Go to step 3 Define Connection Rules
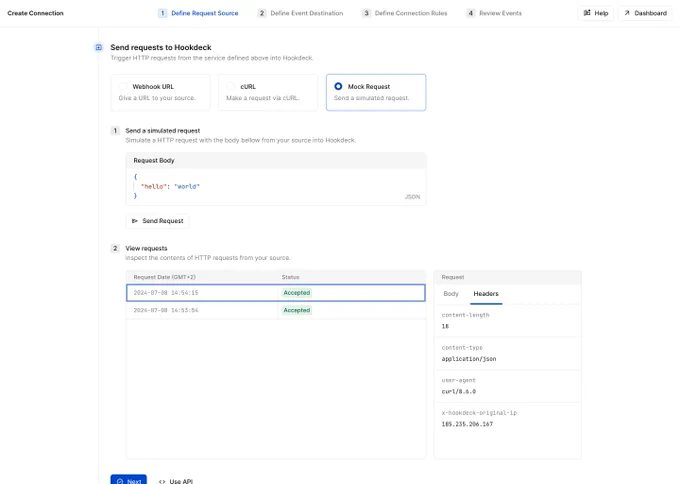680x484 pixels. [405, 13]
